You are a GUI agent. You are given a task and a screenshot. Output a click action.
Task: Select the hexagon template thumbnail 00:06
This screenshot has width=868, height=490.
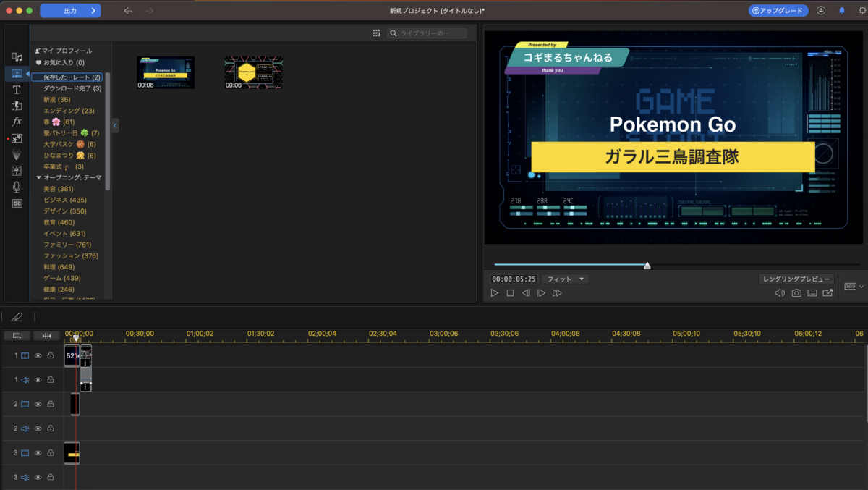point(253,72)
